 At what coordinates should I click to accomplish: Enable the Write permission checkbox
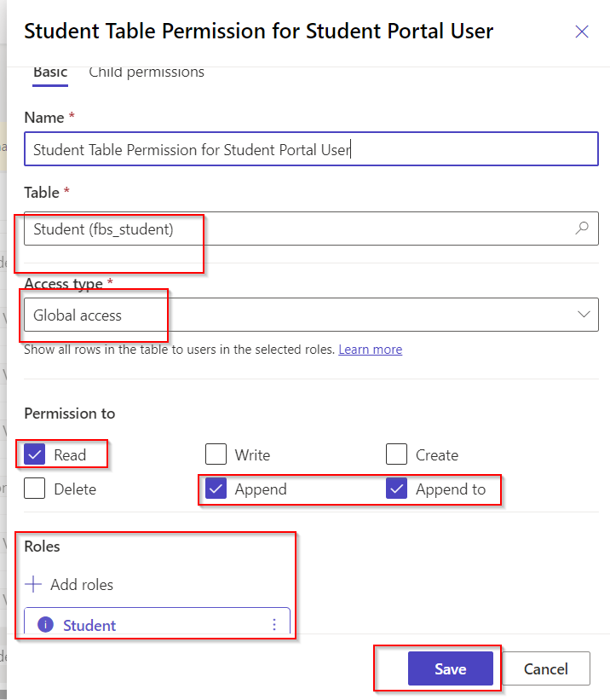click(x=216, y=454)
